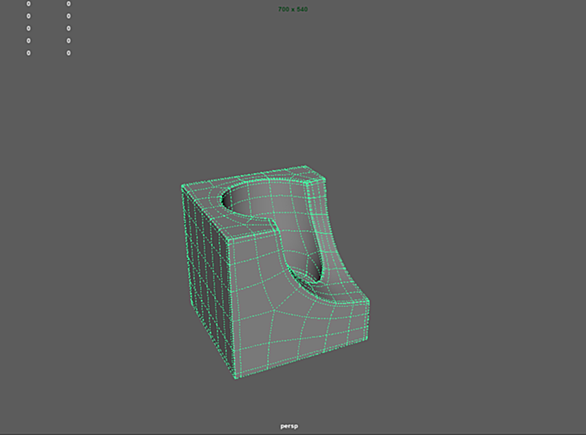Click the top left corner of the cube
This screenshot has width=586, height=435.
coord(182,185)
